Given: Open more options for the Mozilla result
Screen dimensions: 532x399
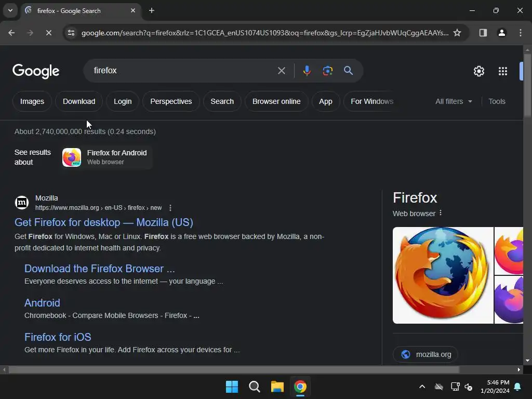Looking at the screenshot, I should coord(170,208).
